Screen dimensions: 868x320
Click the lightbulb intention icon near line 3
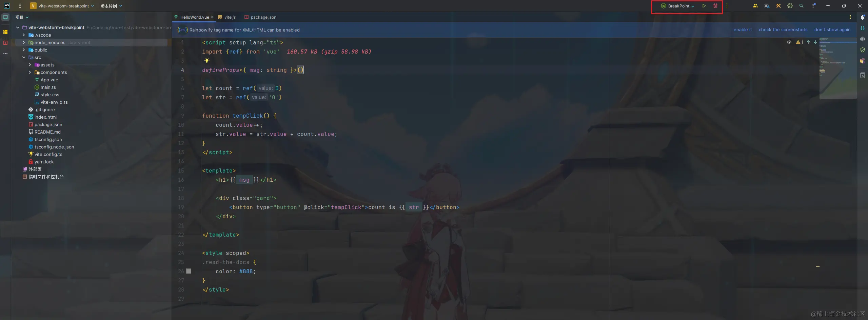[x=207, y=60]
